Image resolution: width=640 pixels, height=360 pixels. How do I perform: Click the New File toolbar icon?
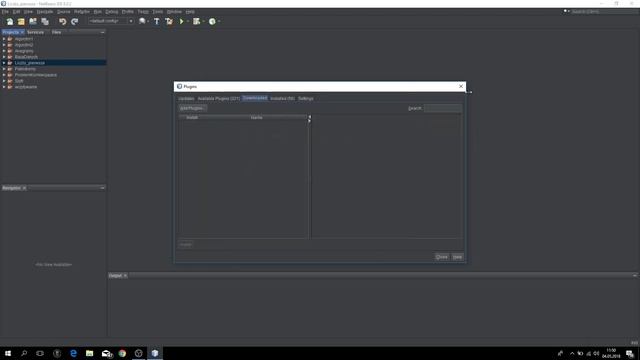click(x=10, y=21)
